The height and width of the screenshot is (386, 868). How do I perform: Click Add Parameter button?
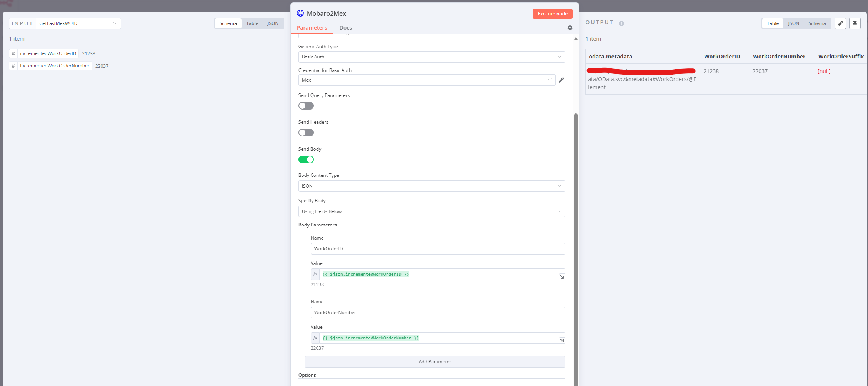click(434, 362)
